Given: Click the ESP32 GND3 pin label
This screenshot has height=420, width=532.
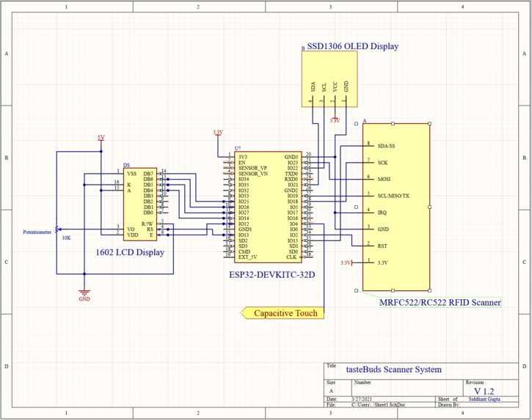Looking at the screenshot, I should [291, 157].
